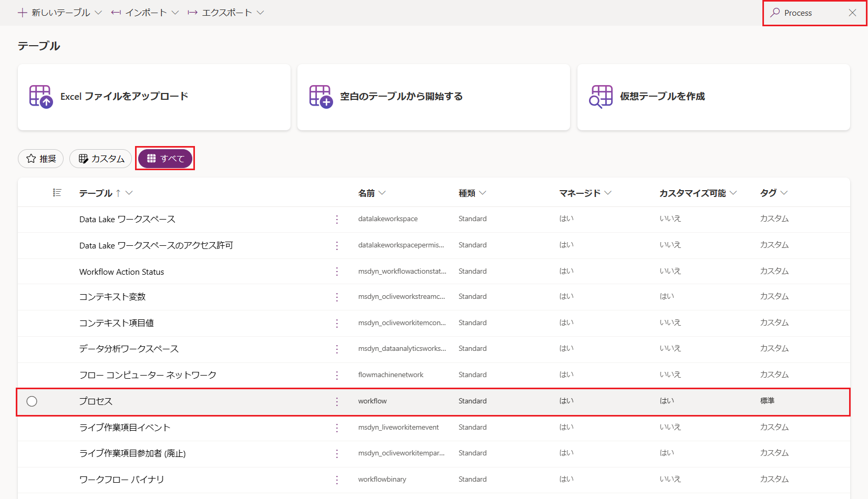Image resolution: width=868 pixels, height=499 pixels.
Task: Click the エクスポート arrow icon
Action: point(193,13)
